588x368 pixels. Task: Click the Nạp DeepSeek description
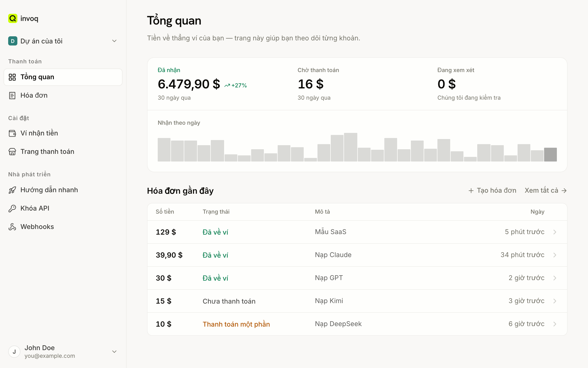(338, 324)
